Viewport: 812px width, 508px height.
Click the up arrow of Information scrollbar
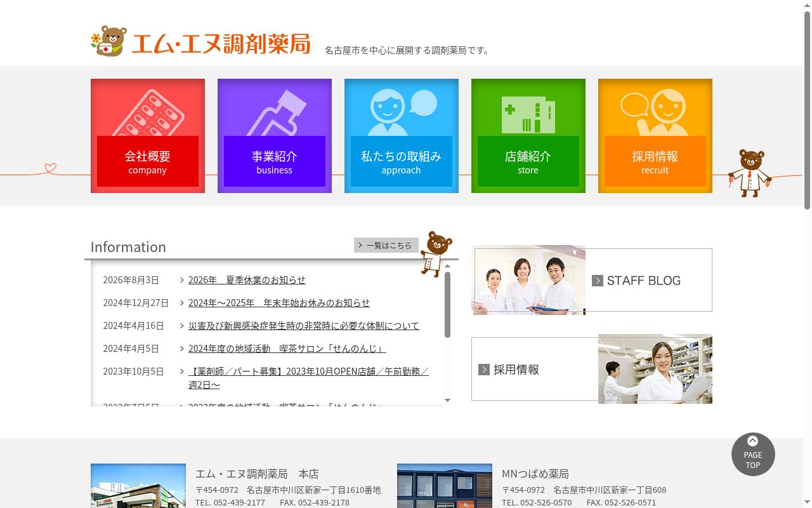tap(447, 266)
